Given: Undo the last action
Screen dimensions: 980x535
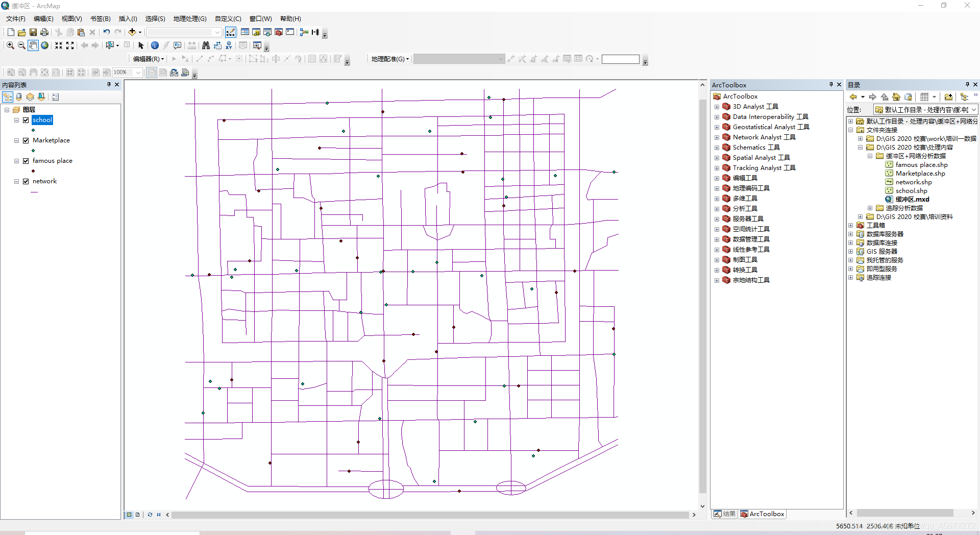Looking at the screenshot, I should coord(107,32).
